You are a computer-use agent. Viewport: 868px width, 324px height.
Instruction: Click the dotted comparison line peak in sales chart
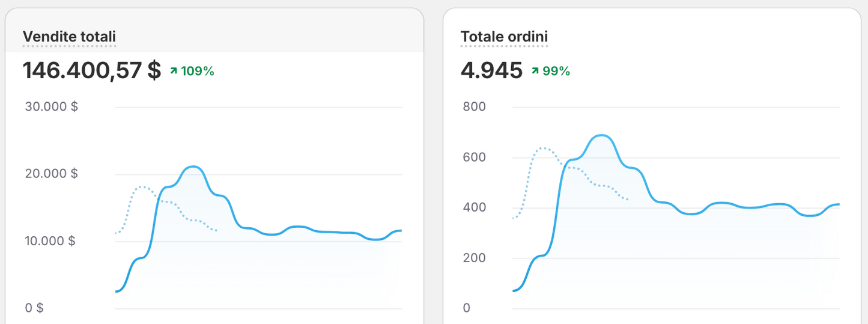[142, 187]
